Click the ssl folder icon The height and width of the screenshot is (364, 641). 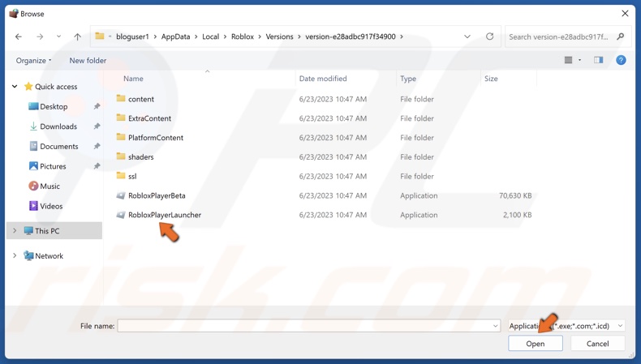[121, 176]
